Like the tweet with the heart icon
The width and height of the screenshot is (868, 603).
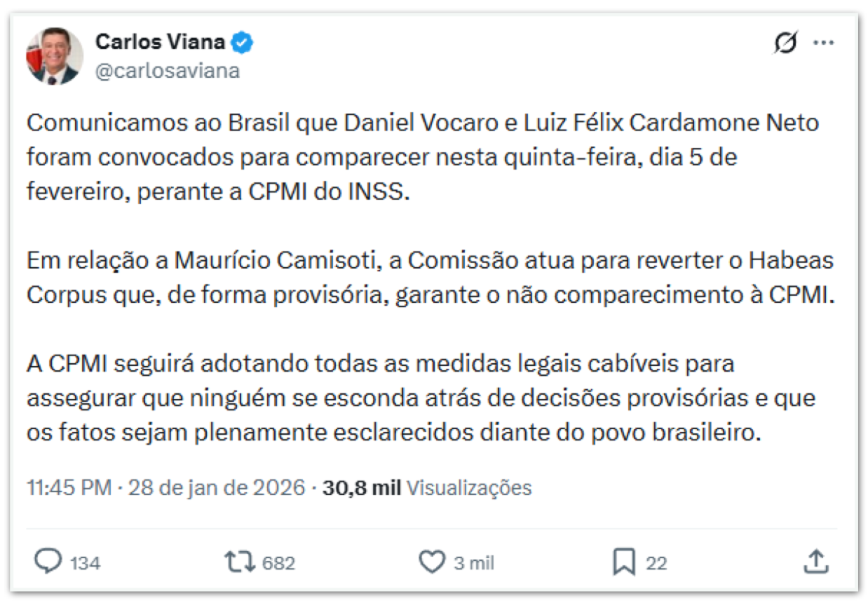(432, 562)
